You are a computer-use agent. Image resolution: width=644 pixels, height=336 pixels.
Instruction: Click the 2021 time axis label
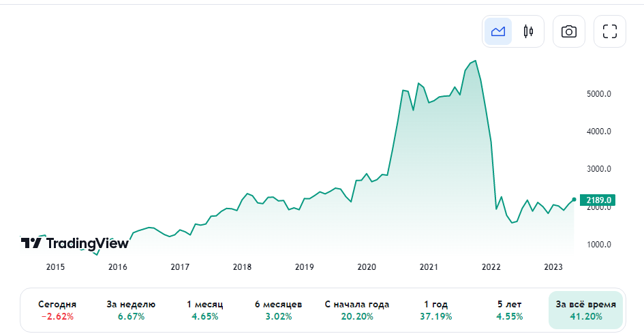click(429, 267)
